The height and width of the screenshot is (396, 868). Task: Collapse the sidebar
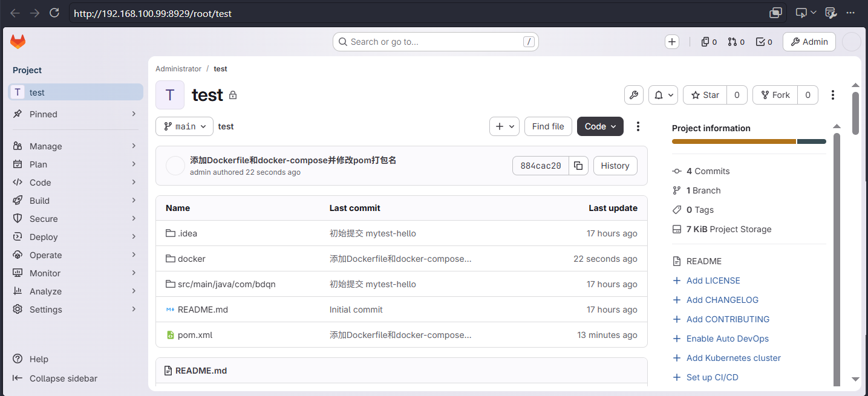click(x=55, y=378)
